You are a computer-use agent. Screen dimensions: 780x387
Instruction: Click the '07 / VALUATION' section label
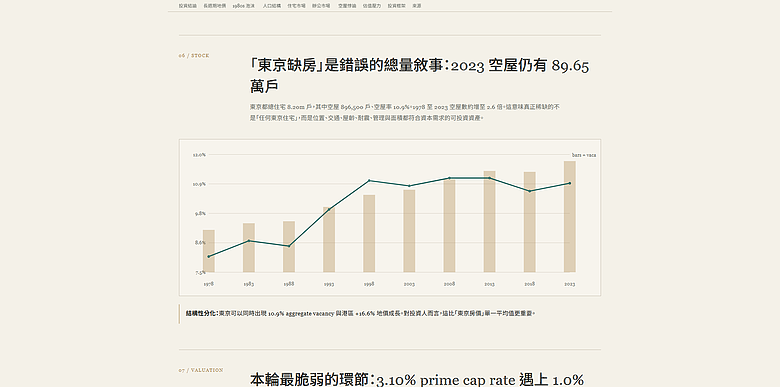(x=201, y=370)
